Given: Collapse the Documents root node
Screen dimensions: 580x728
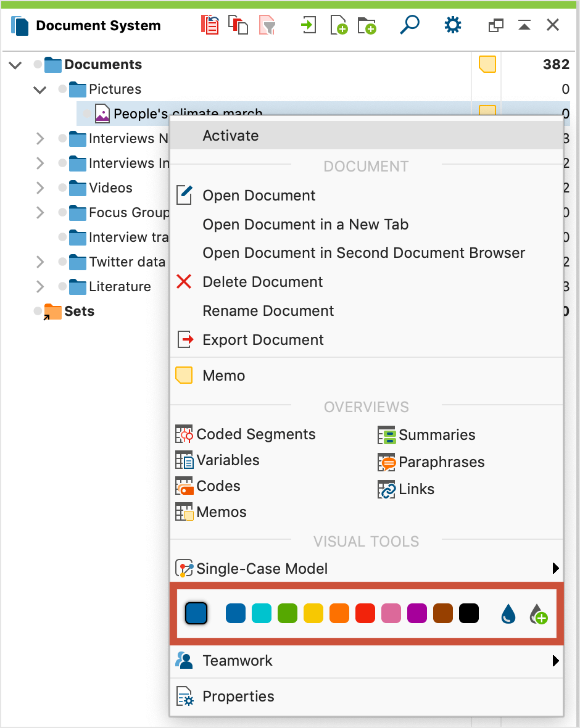Looking at the screenshot, I should coord(15,65).
